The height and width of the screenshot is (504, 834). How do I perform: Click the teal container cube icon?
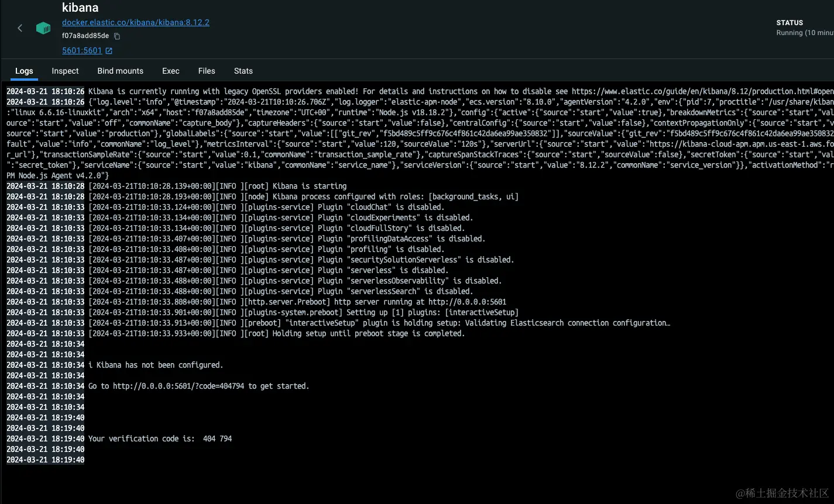[43, 28]
